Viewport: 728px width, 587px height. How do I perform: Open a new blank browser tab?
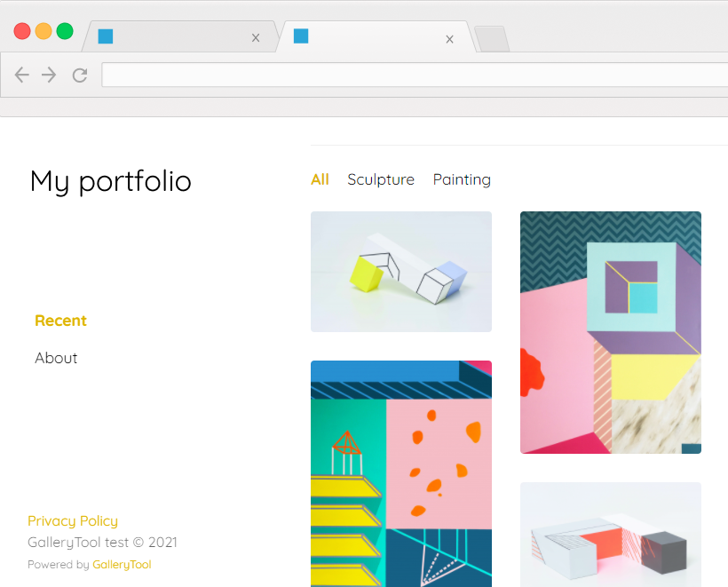tap(491, 39)
